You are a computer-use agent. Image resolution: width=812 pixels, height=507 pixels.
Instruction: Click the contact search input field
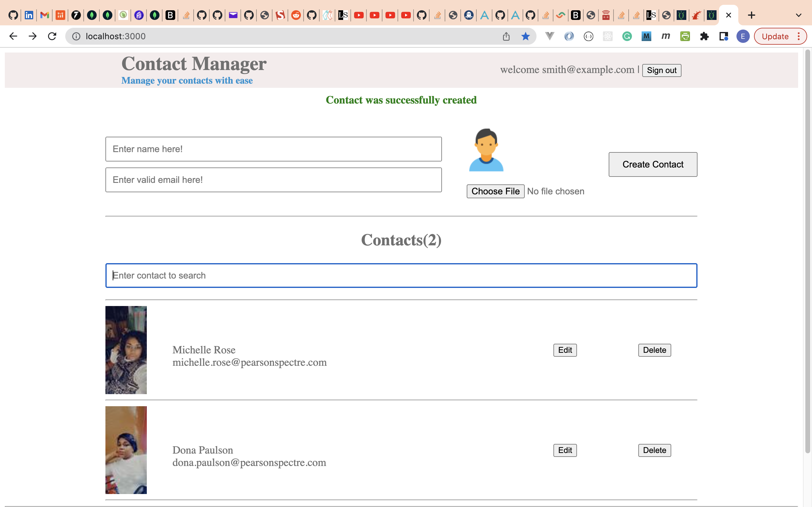[x=401, y=275]
